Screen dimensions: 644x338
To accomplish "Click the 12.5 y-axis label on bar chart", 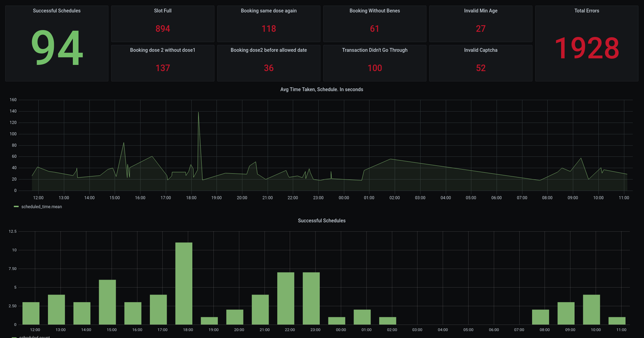I will coord(13,231).
